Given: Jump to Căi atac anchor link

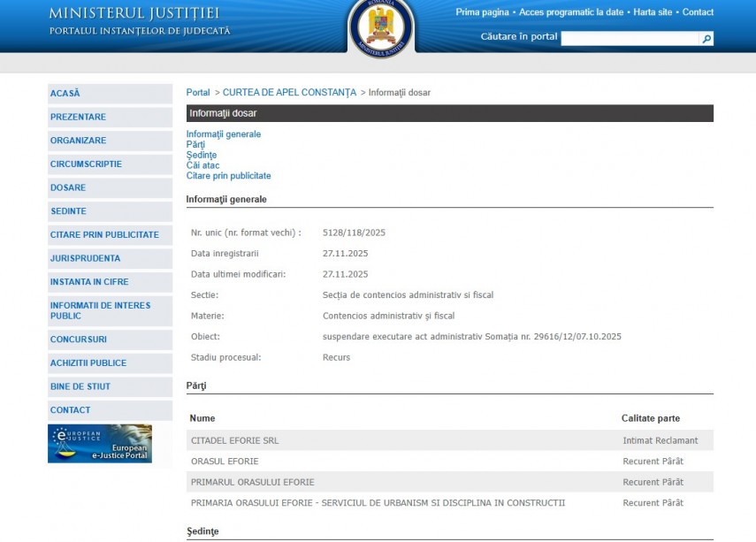Looking at the screenshot, I should point(202,165).
